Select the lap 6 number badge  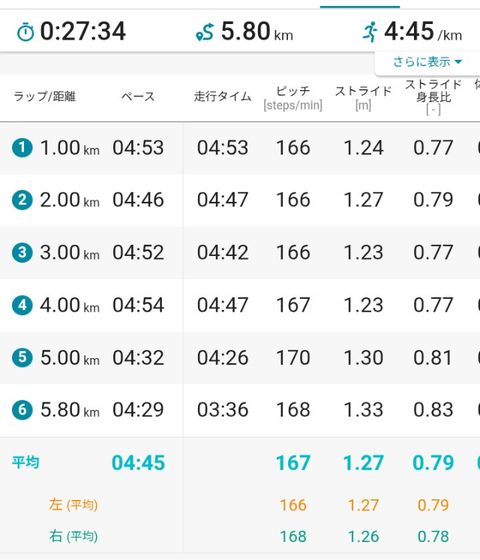click(x=22, y=409)
